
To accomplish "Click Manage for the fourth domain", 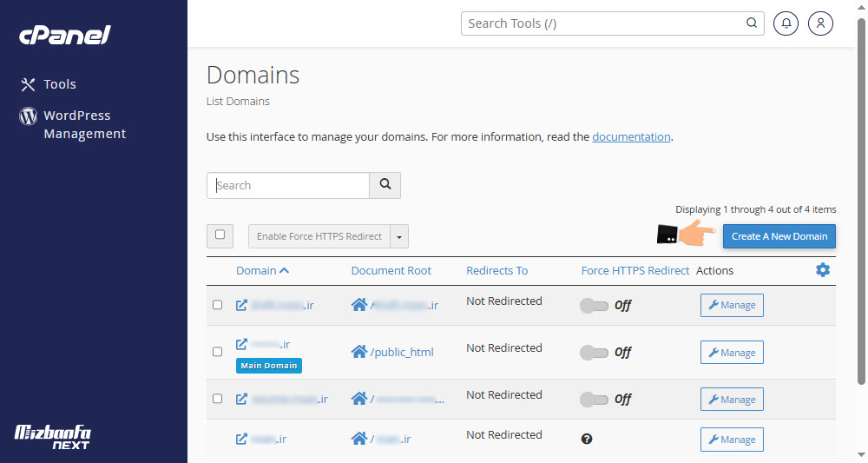I will 732,440.
